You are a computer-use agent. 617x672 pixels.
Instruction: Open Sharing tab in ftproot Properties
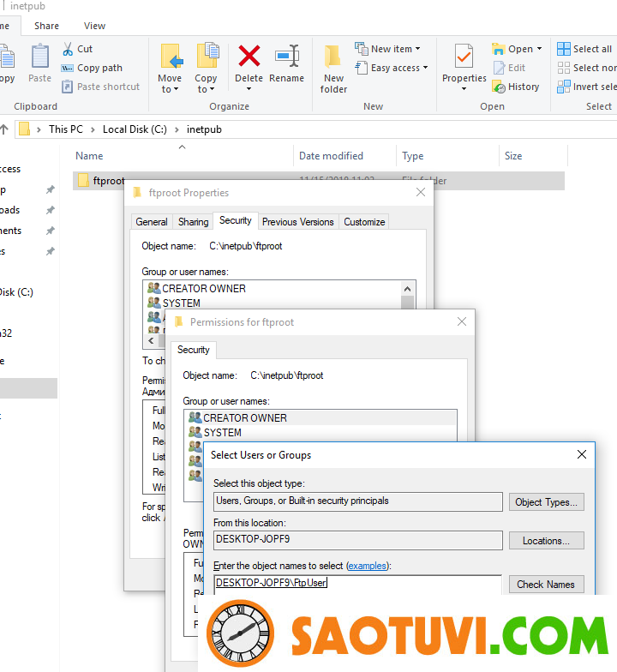pos(194,221)
